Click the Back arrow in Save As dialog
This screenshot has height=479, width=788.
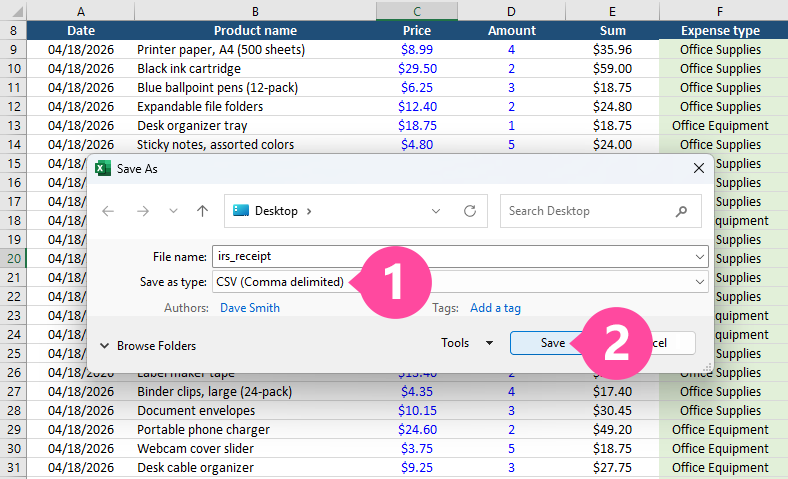[108, 211]
